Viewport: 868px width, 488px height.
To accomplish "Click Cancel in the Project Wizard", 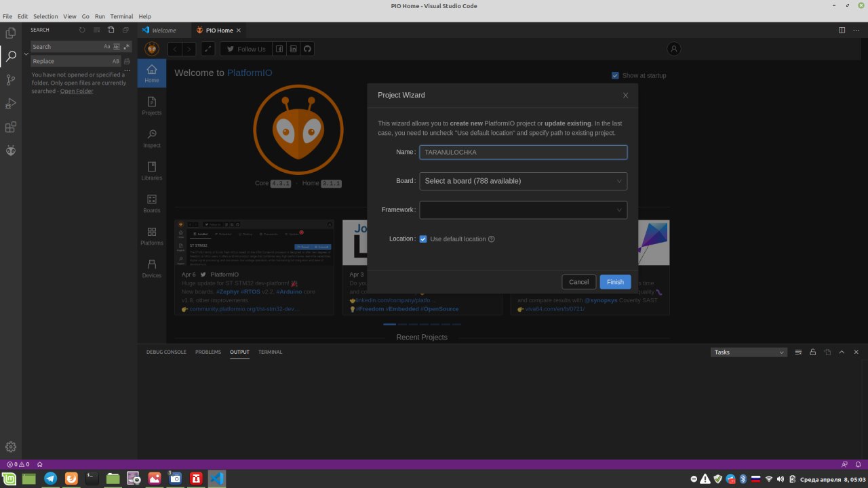I will pyautogui.click(x=578, y=282).
